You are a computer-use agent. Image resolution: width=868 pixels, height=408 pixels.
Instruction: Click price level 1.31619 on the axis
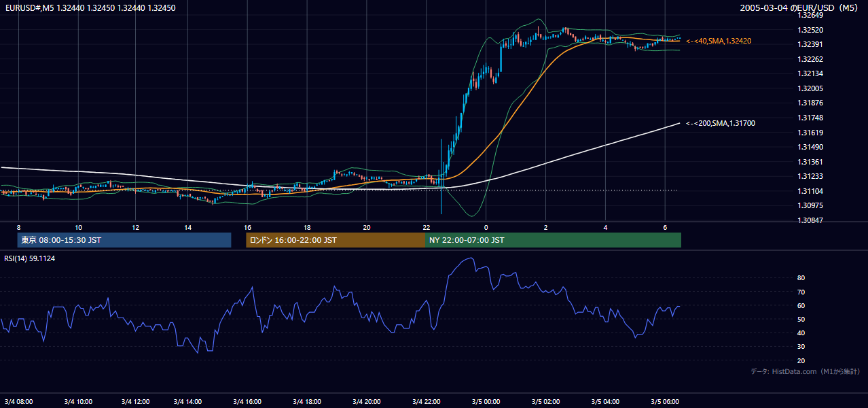[x=810, y=133]
